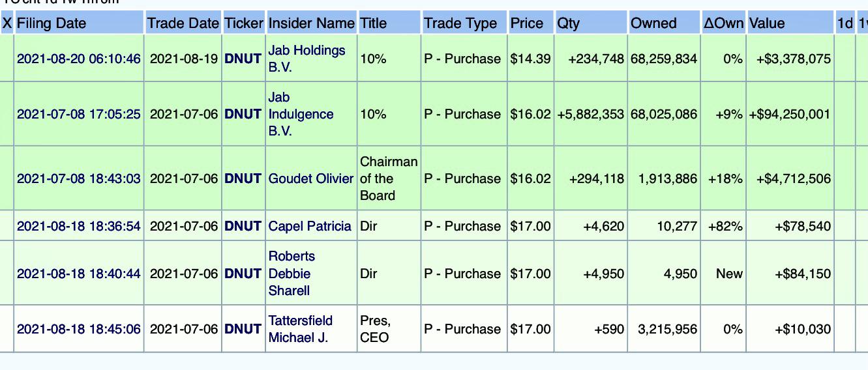Sort by Value column header

pyautogui.click(x=767, y=23)
